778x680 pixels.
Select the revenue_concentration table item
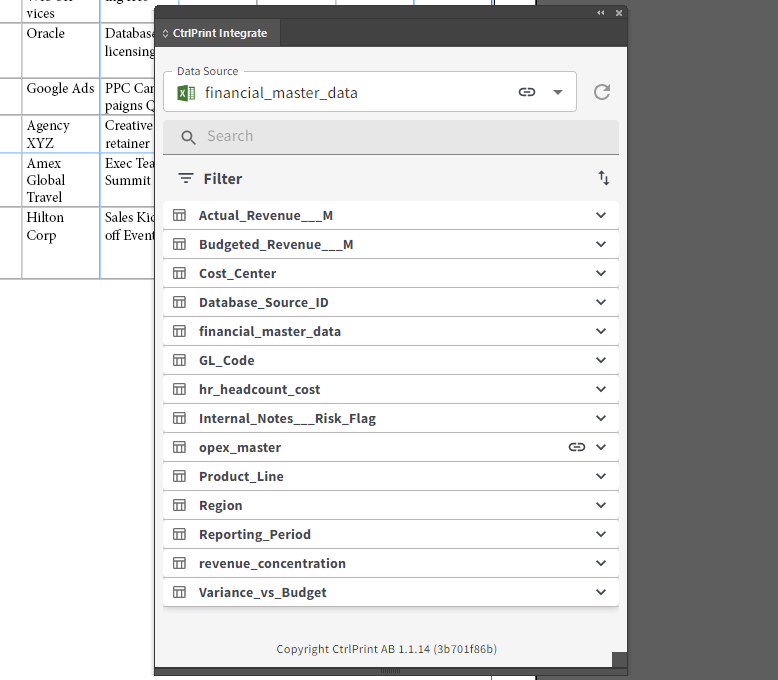272,563
